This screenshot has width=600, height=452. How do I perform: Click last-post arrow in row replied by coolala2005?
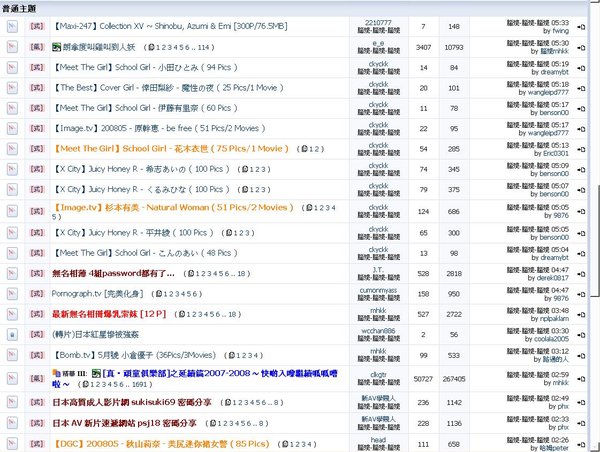point(581,335)
